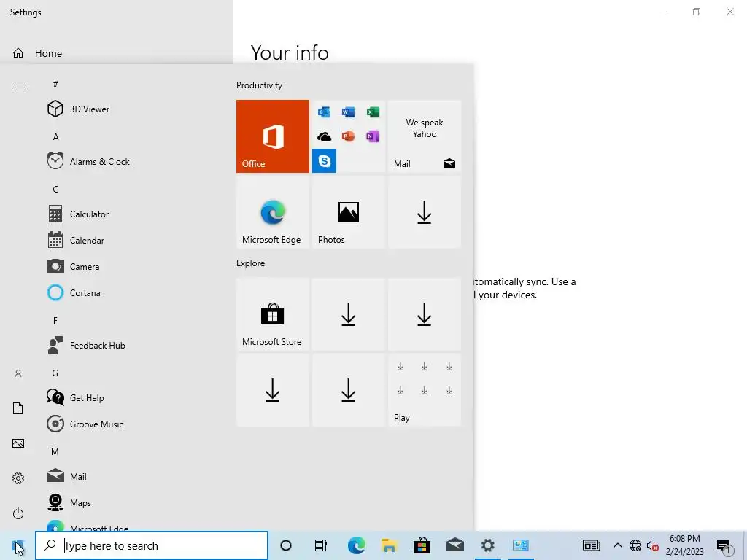Image resolution: width=747 pixels, height=560 pixels.
Task: Click the Office tile
Action: [273, 136]
